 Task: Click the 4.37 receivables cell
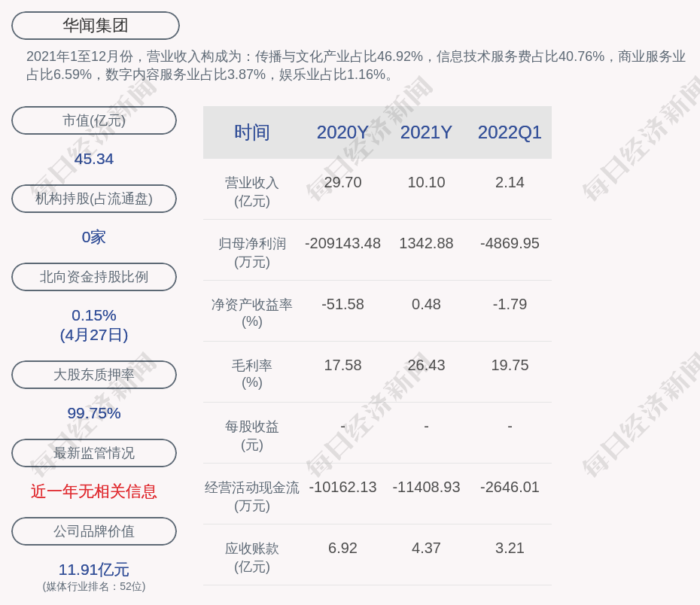pyautogui.click(x=426, y=548)
